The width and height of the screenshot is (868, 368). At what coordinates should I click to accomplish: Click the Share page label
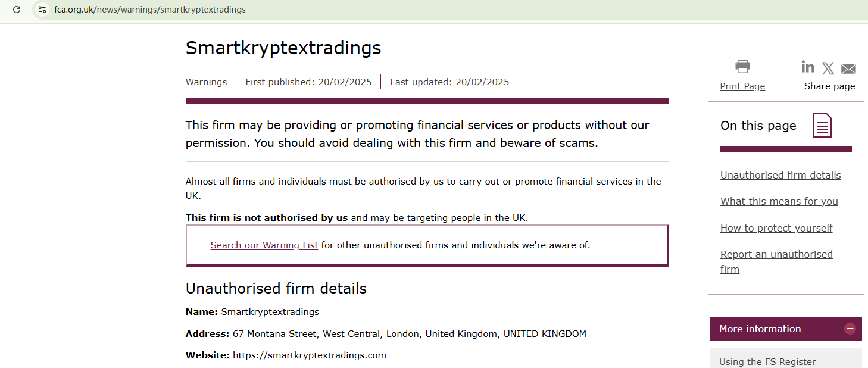[829, 86]
